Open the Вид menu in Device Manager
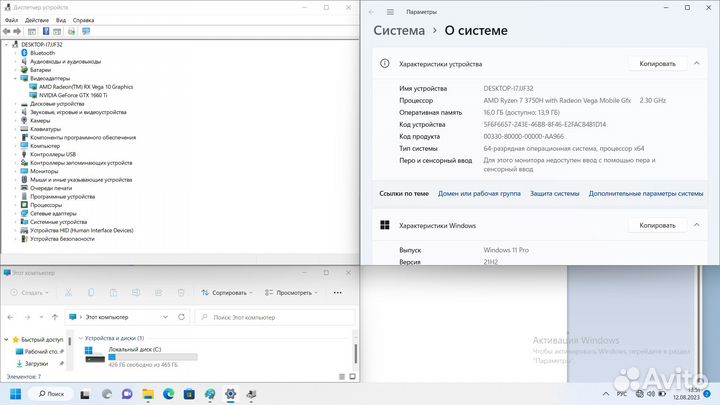Image resolution: width=720 pixels, height=405 pixels. click(62, 19)
